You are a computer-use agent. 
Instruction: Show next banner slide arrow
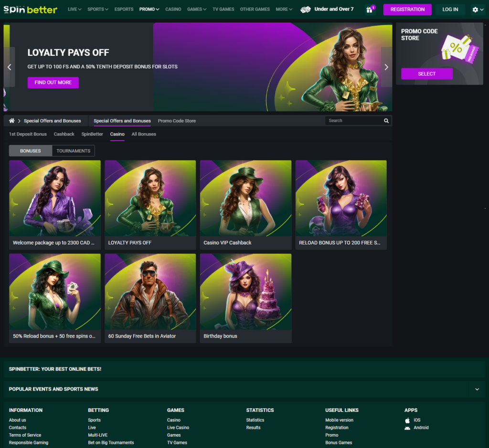386,67
